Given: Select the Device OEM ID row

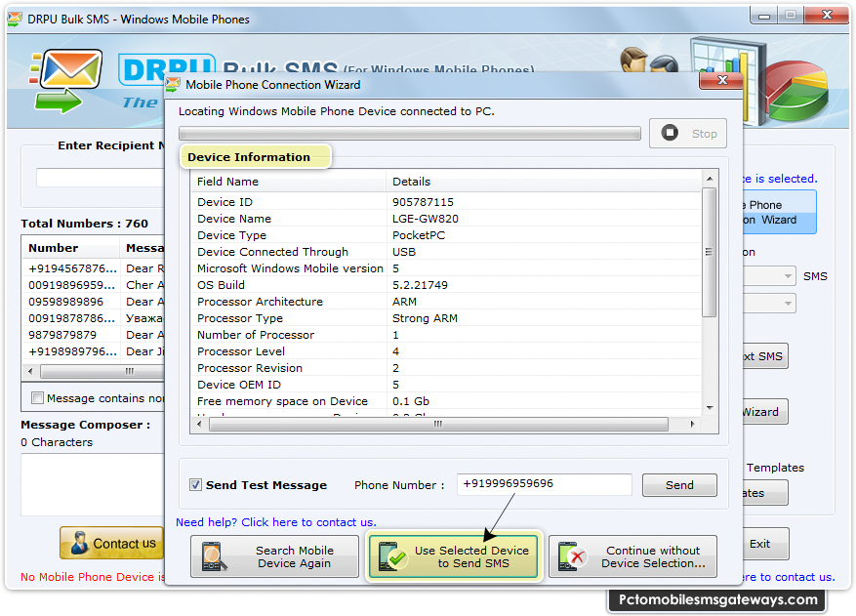Looking at the screenshot, I should pyautogui.click(x=446, y=385).
